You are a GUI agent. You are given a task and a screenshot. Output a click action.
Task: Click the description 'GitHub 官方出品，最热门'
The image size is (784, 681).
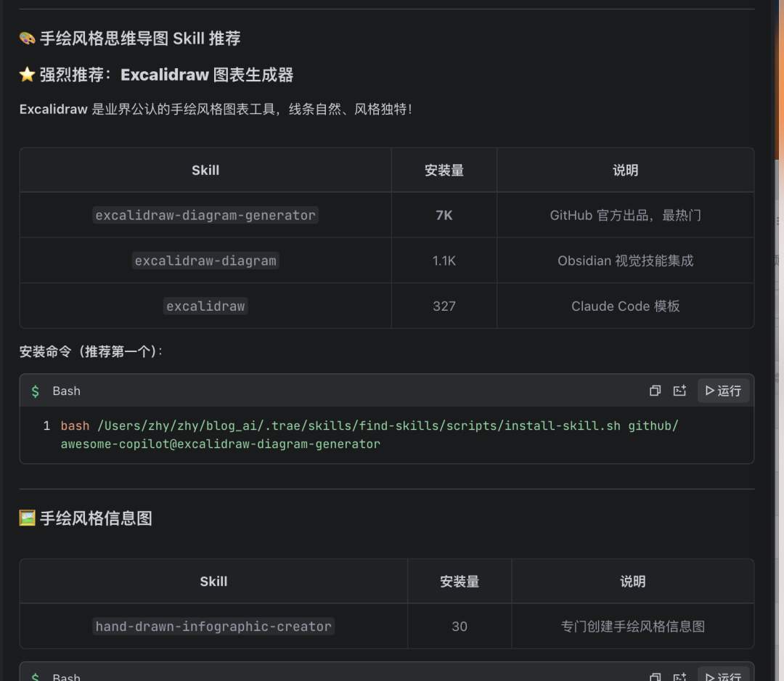pyautogui.click(x=626, y=215)
